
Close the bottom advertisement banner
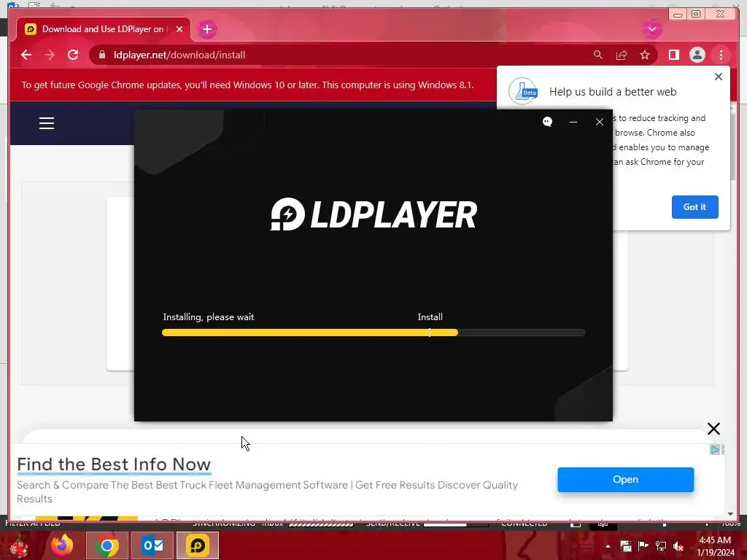pyautogui.click(x=713, y=429)
